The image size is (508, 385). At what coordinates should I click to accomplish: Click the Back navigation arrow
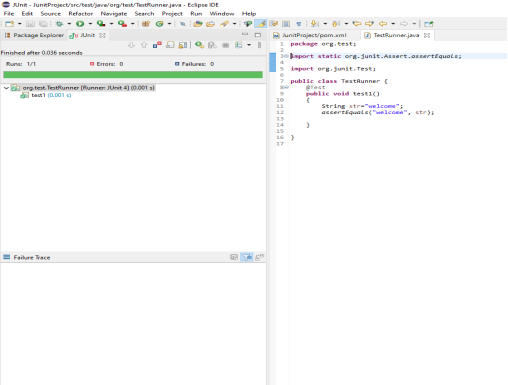pyautogui.click(x=383, y=24)
